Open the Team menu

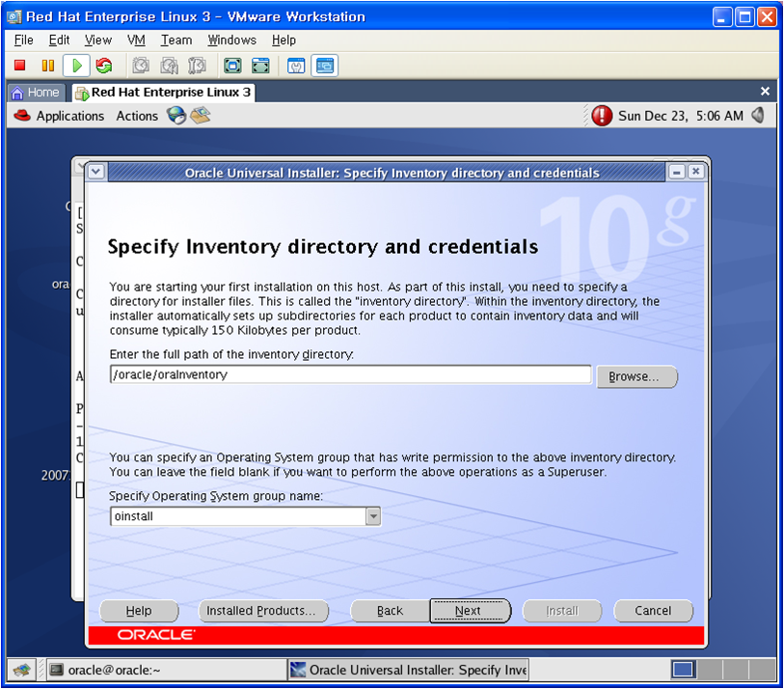(176, 40)
